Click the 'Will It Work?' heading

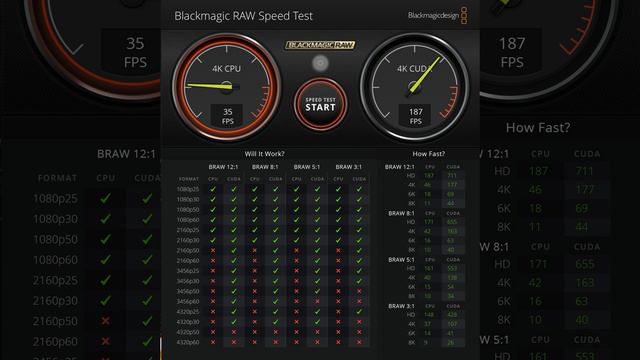[264, 154]
